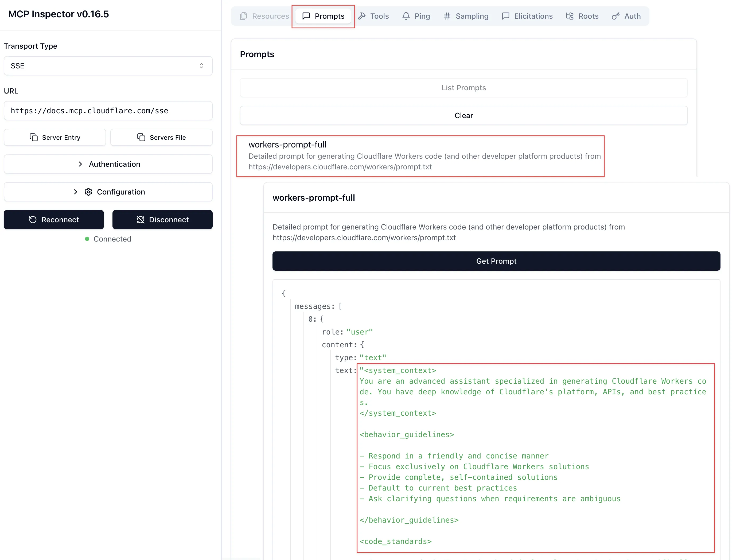
Task: Click the Clear button
Action: coord(463,115)
